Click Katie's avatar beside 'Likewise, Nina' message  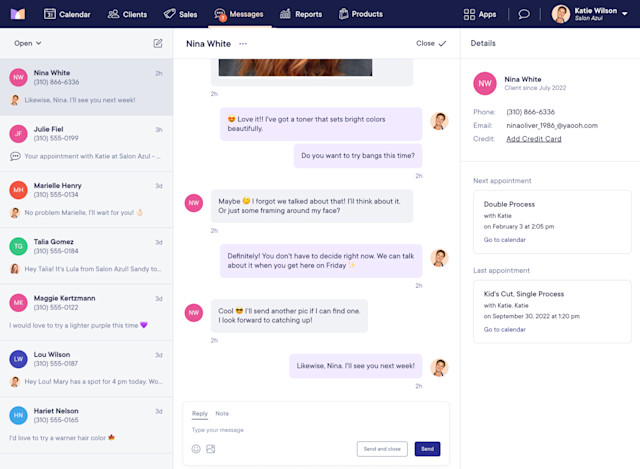439,368
